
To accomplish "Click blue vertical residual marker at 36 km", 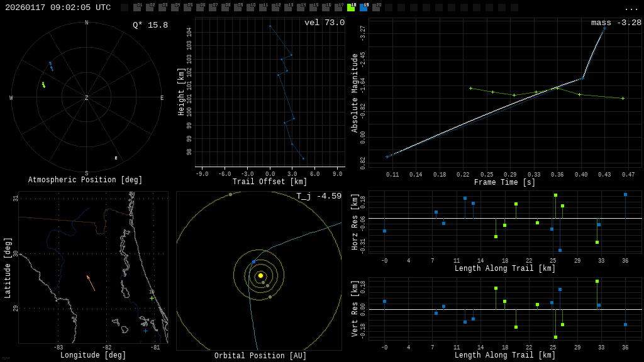I will 626,325.
